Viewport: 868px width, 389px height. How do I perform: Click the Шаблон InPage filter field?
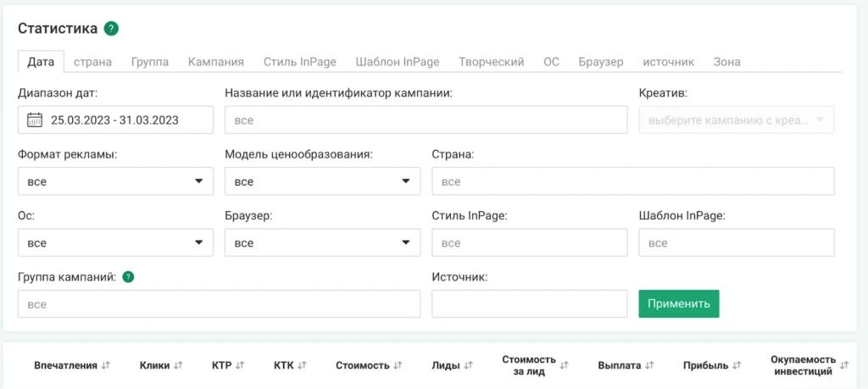[737, 243]
